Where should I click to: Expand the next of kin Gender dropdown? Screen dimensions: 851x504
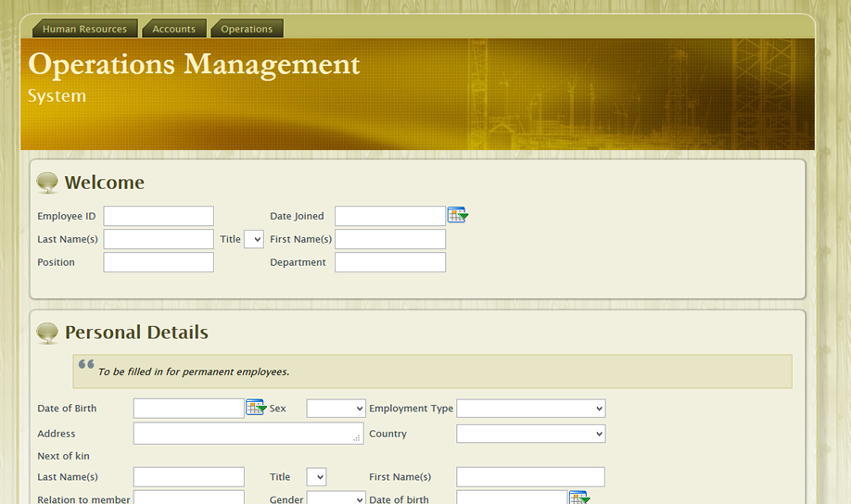[336, 498]
